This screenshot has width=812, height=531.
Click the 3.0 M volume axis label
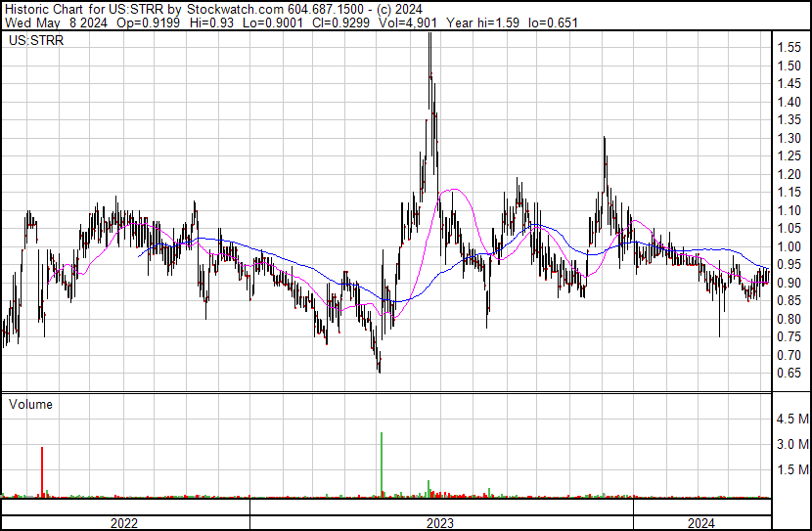[x=791, y=445]
